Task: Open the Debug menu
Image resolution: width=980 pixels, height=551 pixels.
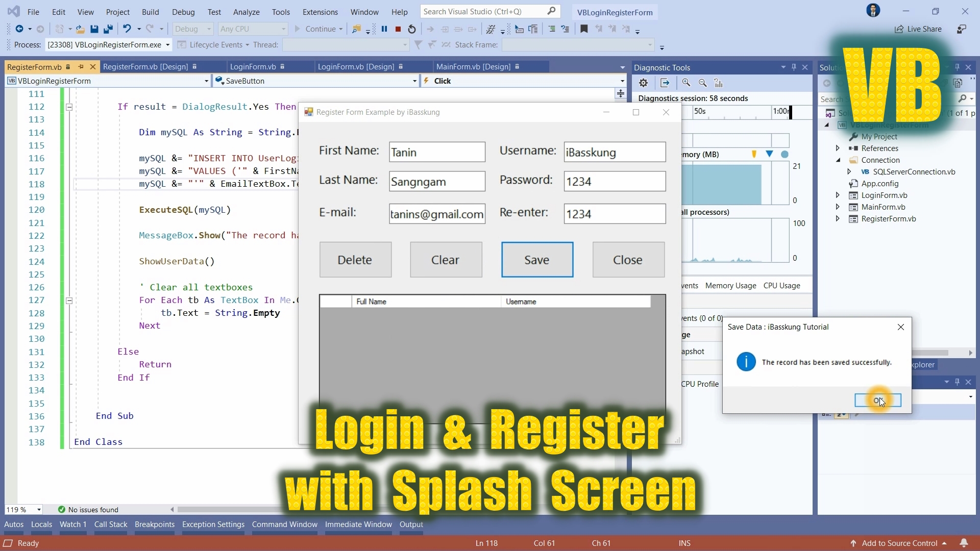Action: tap(183, 12)
